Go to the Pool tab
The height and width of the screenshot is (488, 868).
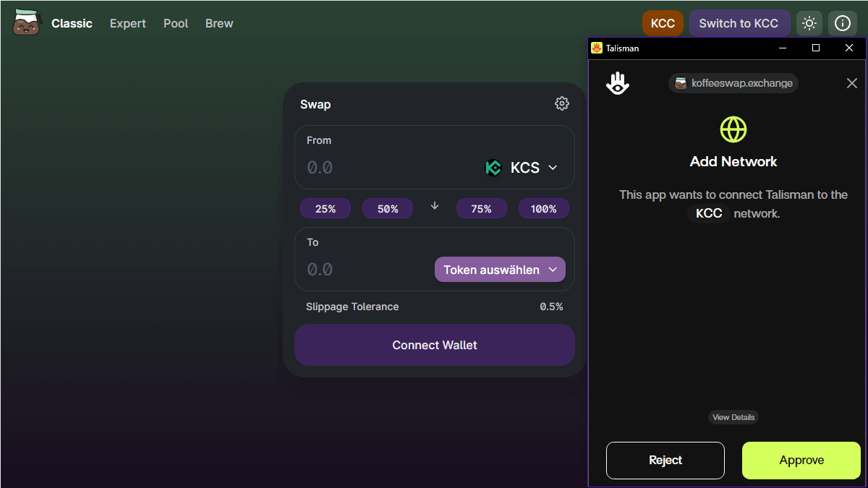click(x=176, y=23)
